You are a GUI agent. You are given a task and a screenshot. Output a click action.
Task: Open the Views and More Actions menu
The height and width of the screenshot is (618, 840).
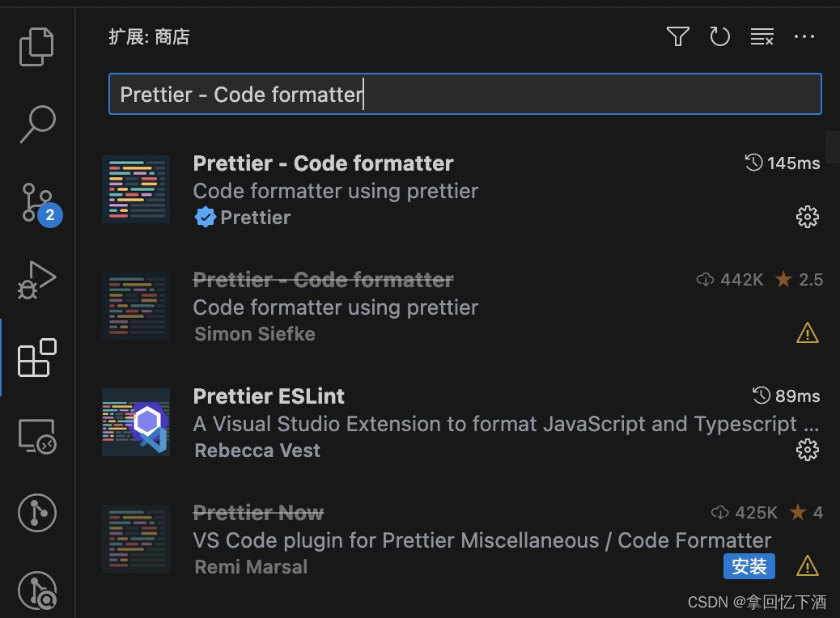(x=804, y=36)
